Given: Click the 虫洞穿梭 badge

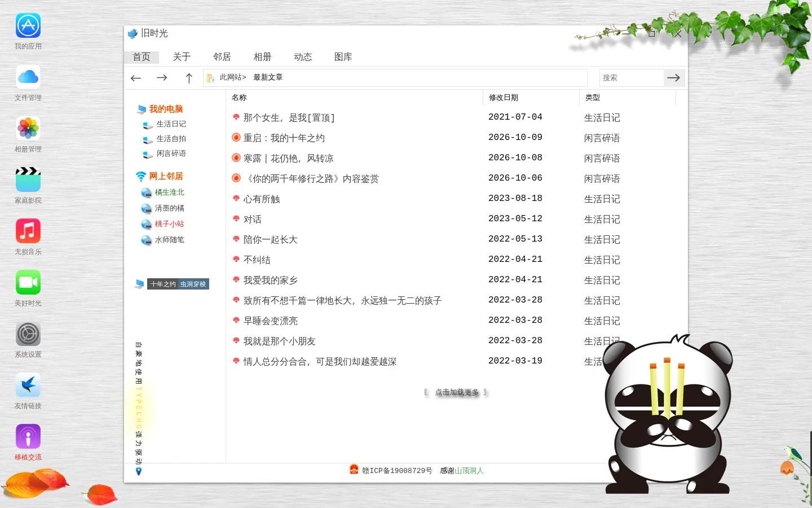Looking at the screenshot, I should tap(193, 284).
